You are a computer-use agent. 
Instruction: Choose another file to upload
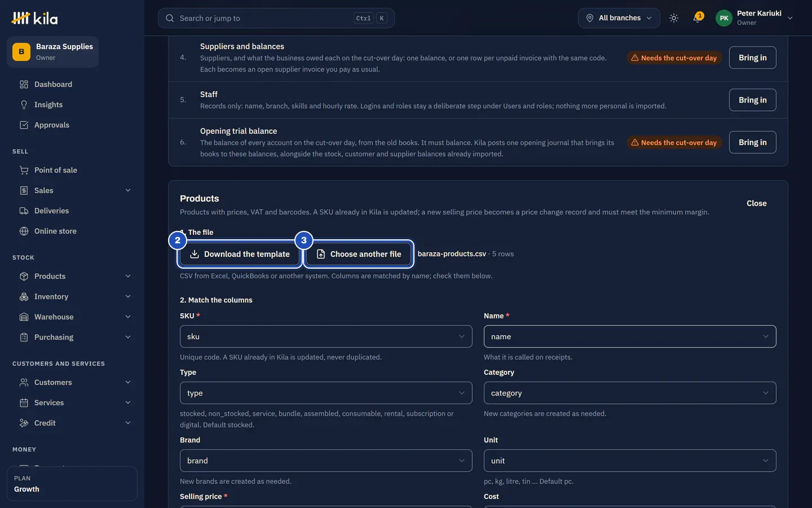click(359, 254)
